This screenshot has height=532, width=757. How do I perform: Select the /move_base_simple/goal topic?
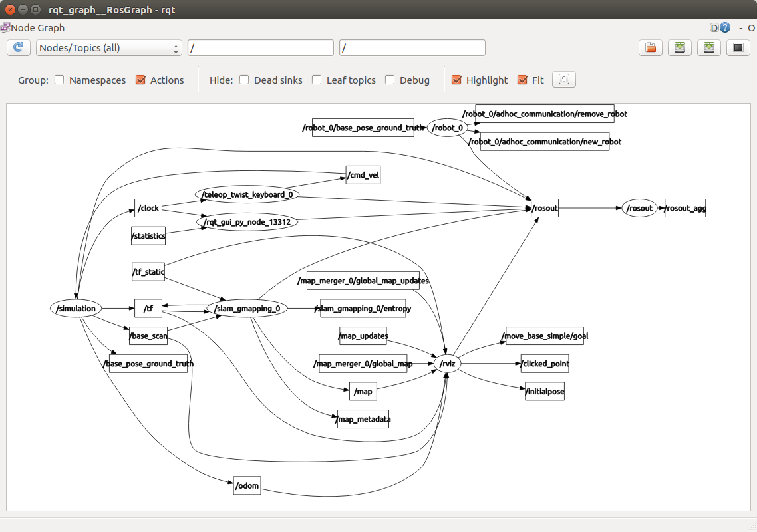pyautogui.click(x=545, y=336)
